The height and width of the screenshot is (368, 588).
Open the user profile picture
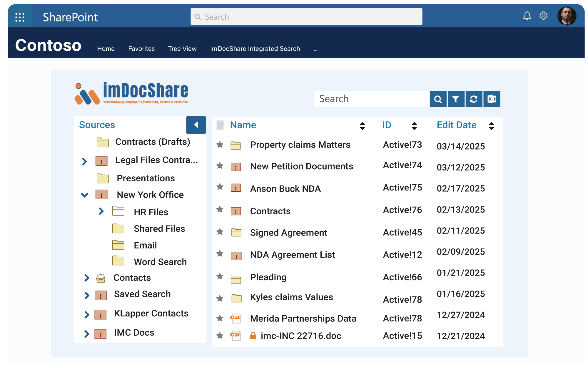[567, 16]
